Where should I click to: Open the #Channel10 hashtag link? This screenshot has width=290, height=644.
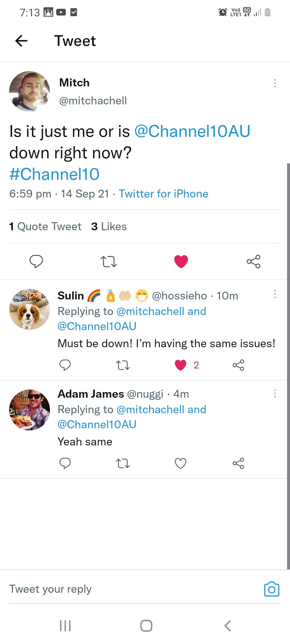(x=55, y=174)
